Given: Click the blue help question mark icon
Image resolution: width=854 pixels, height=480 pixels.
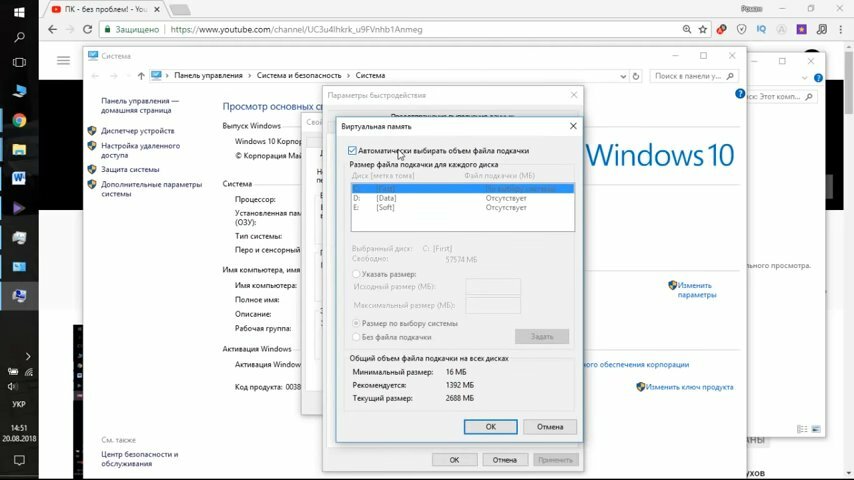Looking at the screenshot, I should pyautogui.click(x=740, y=94).
